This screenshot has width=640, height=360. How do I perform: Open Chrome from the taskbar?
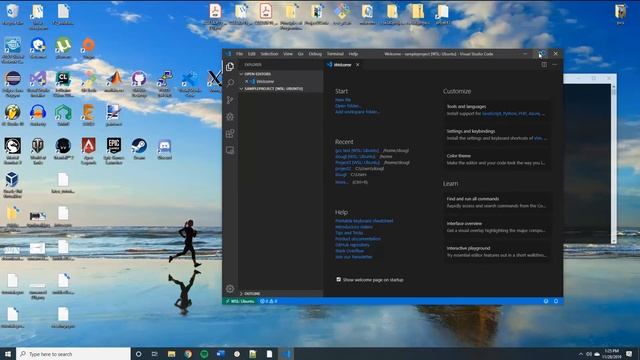click(x=188, y=354)
